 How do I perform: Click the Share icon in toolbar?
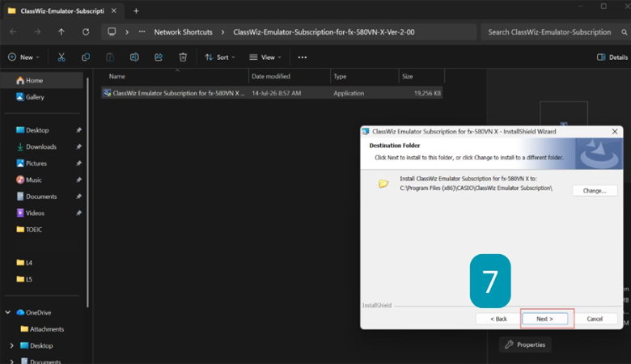pos(159,57)
